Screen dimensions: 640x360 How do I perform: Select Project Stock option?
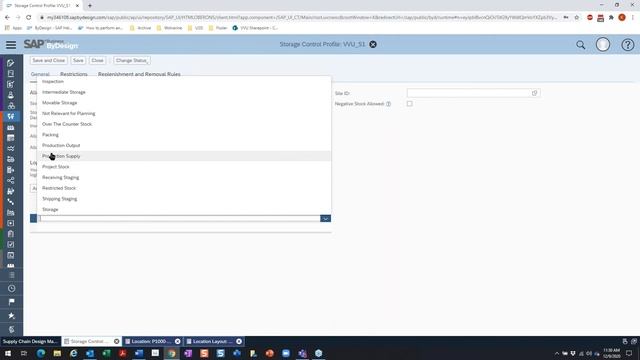point(184,167)
